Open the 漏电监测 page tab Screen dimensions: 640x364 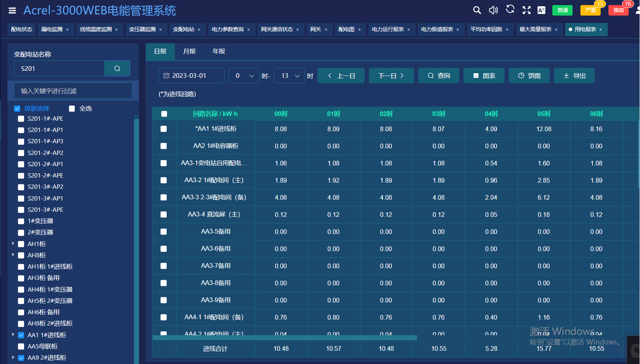click(52, 30)
